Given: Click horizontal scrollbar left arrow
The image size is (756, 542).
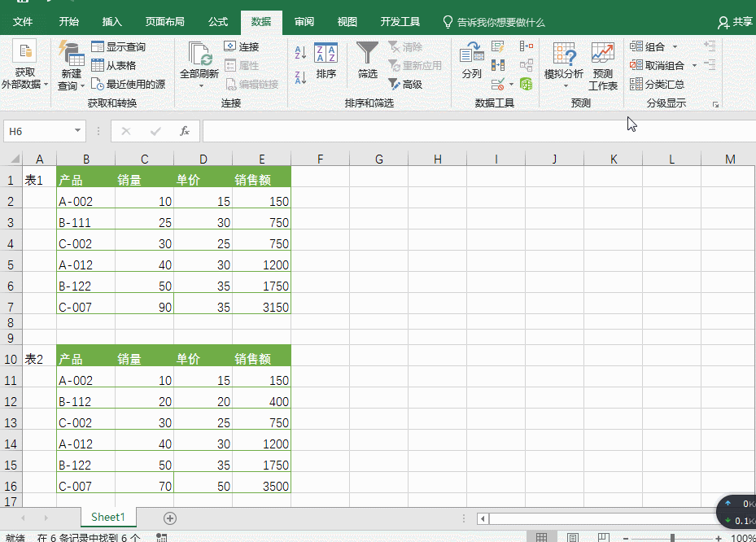Looking at the screenshot, I should (x=483, y=519).
